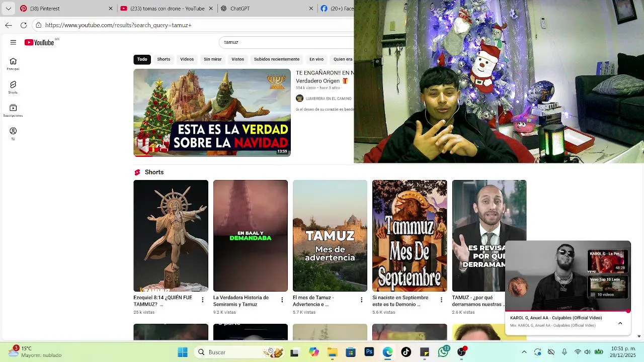Open Copilot from the taskbar

click(314, 352)
